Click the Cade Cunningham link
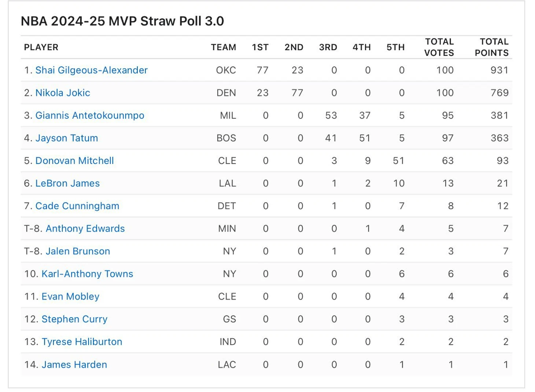 click(x=77, y=206)
